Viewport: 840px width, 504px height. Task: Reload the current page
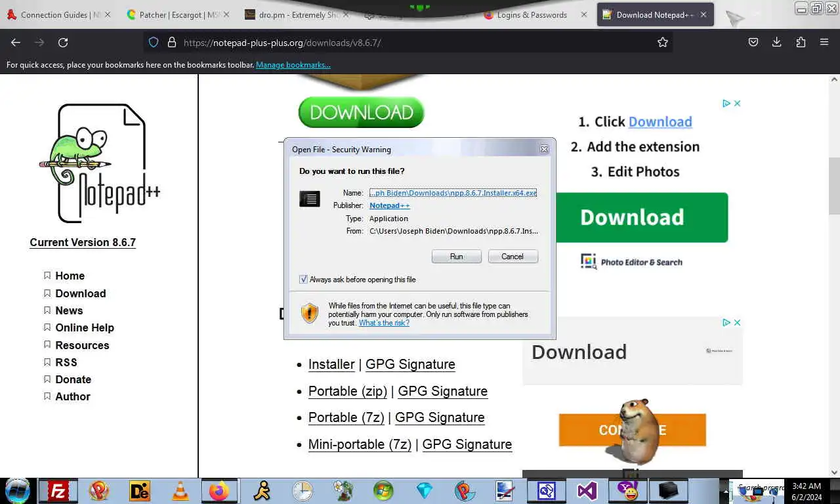tap(63, 42)
